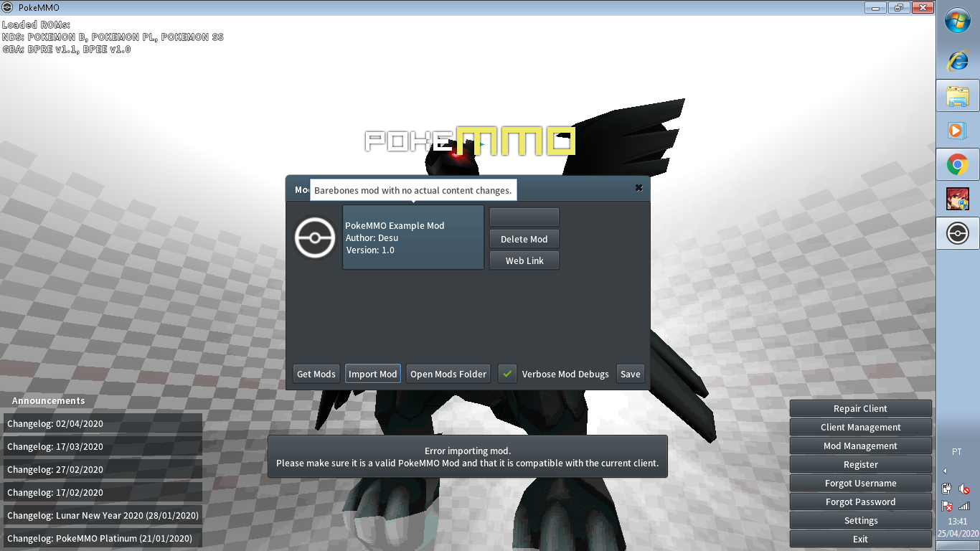This screenshot has height=551, width=980.
Task: Click Import Mod button
Action: (372, 374)
